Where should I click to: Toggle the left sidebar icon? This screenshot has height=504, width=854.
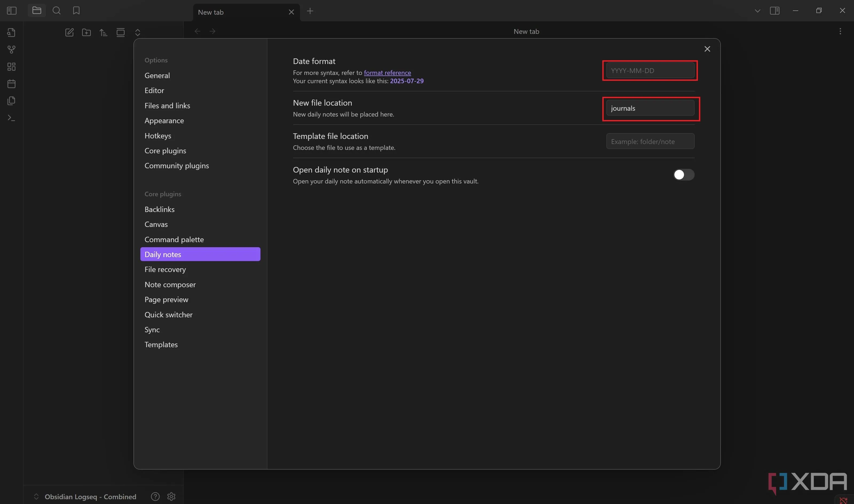[11, 11]
